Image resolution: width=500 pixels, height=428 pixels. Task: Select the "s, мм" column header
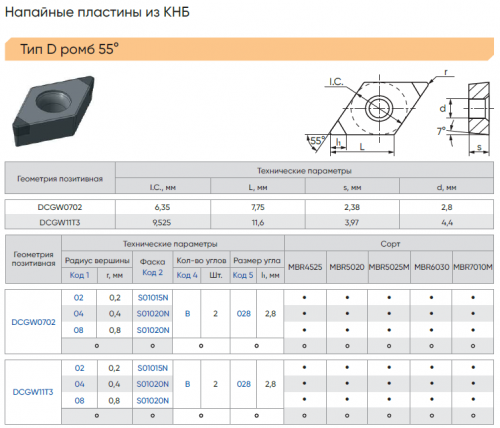point(352,188)
